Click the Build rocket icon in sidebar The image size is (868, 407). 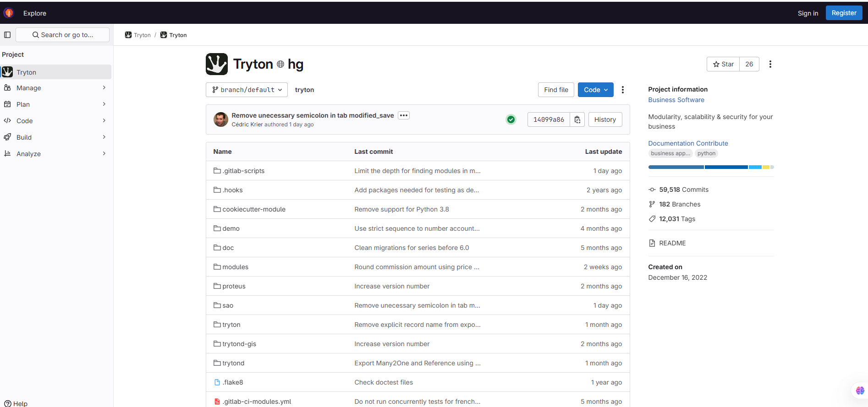coord(7,137)
